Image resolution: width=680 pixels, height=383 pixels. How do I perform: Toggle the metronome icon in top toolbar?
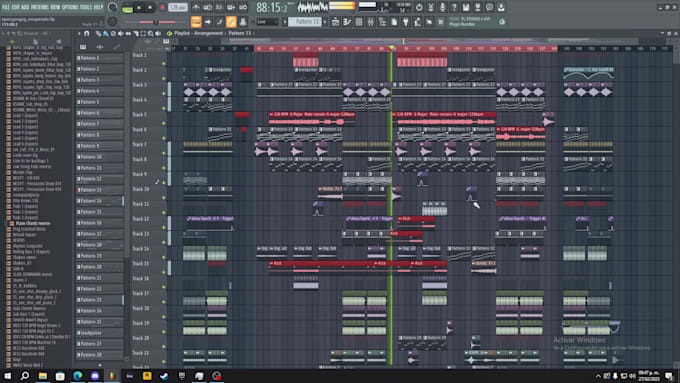[196, 7]
